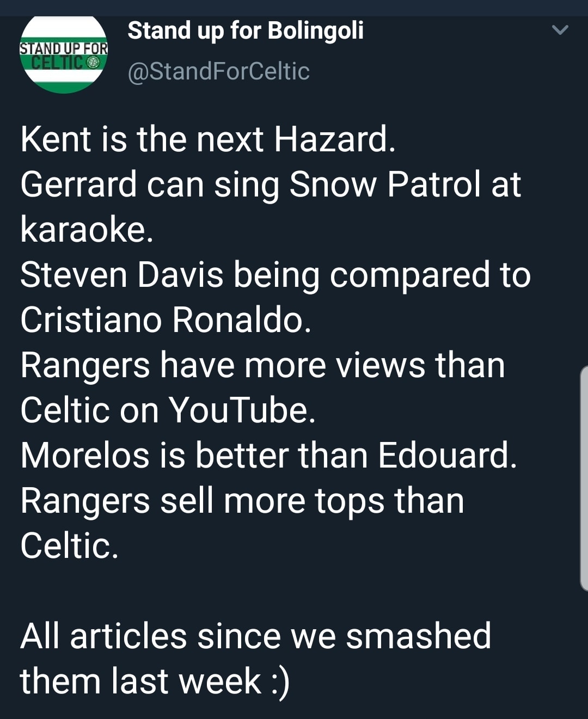
Task: Open the Stand up for Bolingoli display name
Action: (245, 30)
